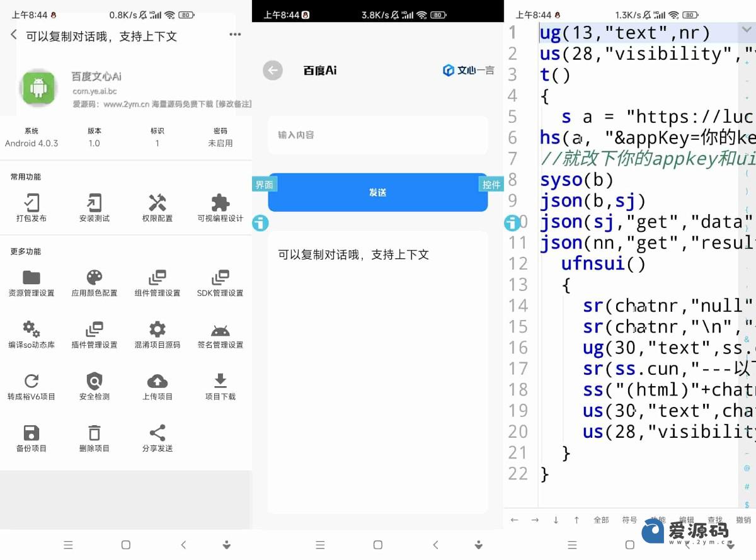Screen dimensions: 756x560
Task: Open the dropdown arrow atop the code editor
Action: click(x=748, y=30)
